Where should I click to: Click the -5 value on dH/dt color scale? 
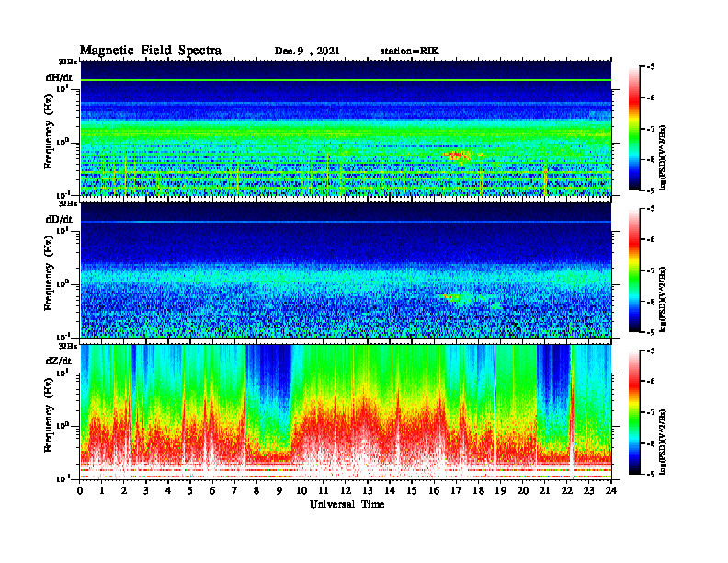[x=651, y=67]
